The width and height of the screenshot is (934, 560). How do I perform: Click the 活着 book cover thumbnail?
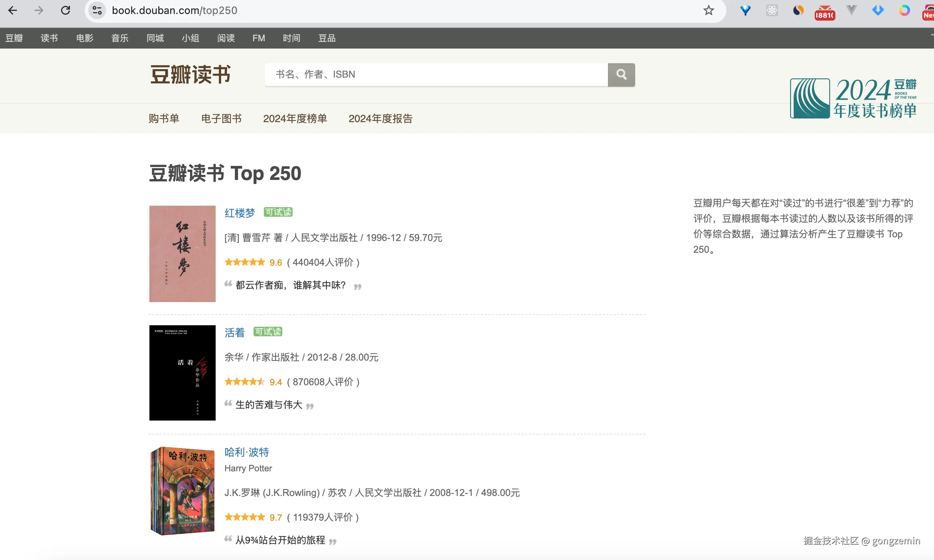pyautogui.click(x=182, y=372)
